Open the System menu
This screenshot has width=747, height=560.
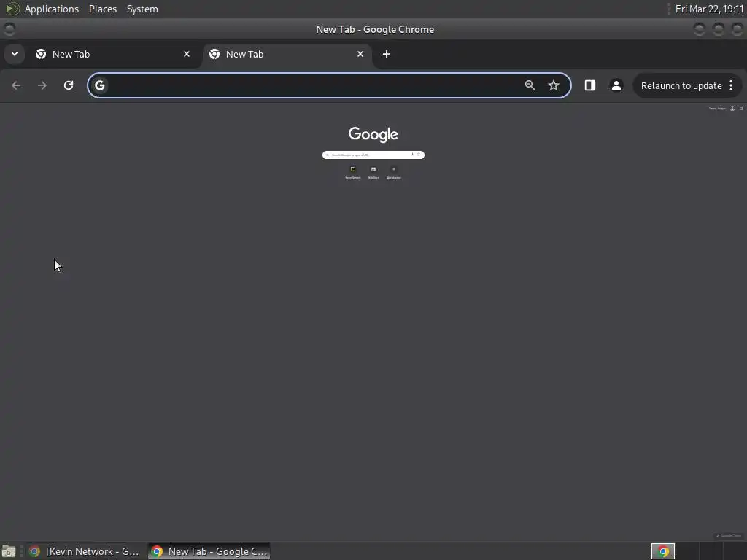(x=142, y=9)
